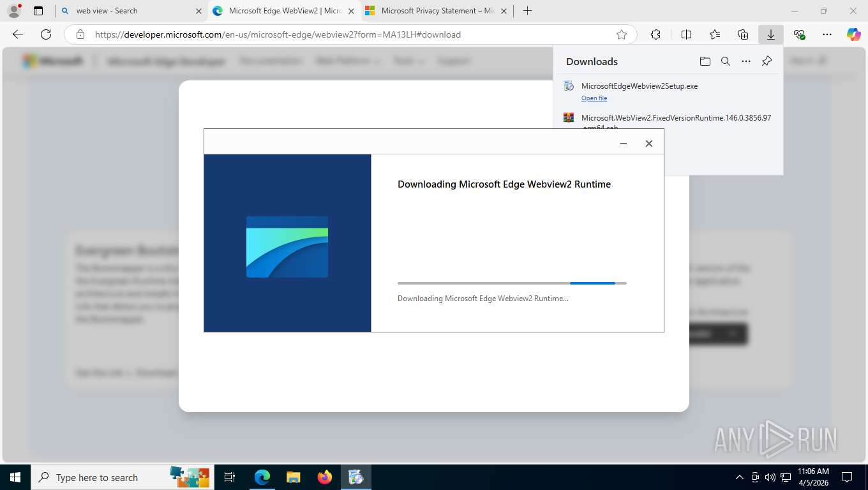868x490 pixels.
Task: Go back with the browser back arrow
Action: (18, 34)
